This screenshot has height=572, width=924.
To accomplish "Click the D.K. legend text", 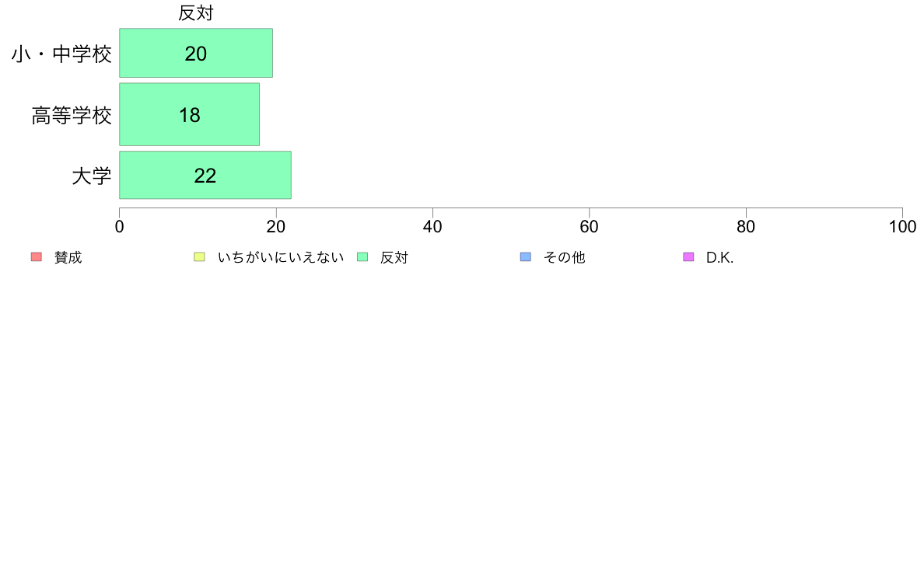I will point(719,257).
